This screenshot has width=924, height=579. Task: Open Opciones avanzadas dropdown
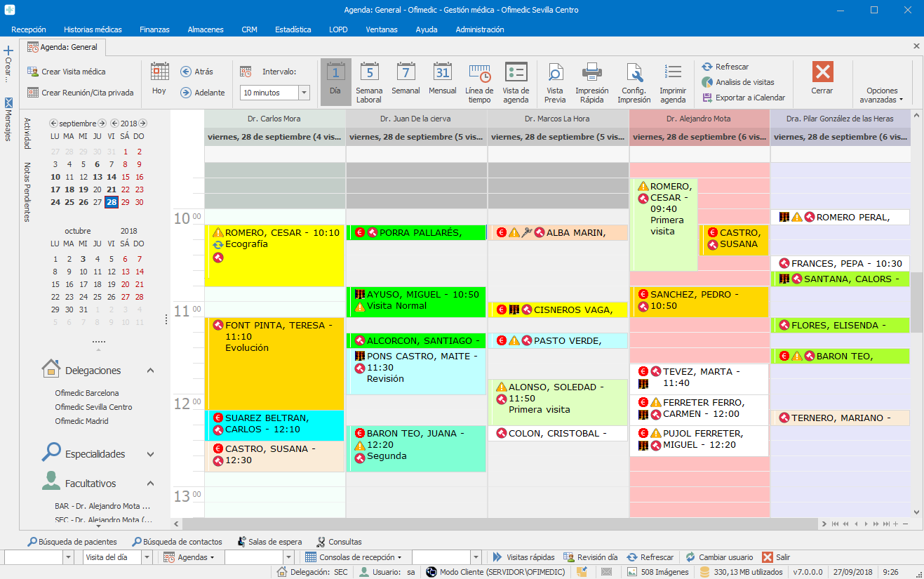882,95
